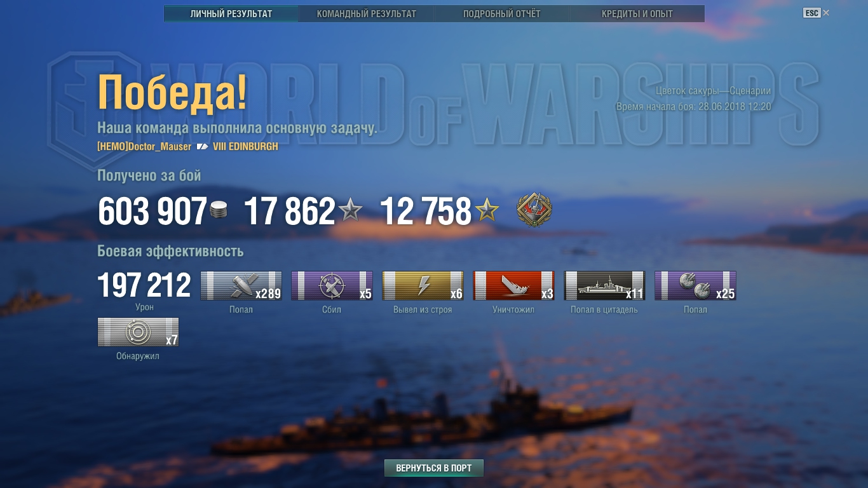Open the Кредиты и опыт tab

click(637, 13)
